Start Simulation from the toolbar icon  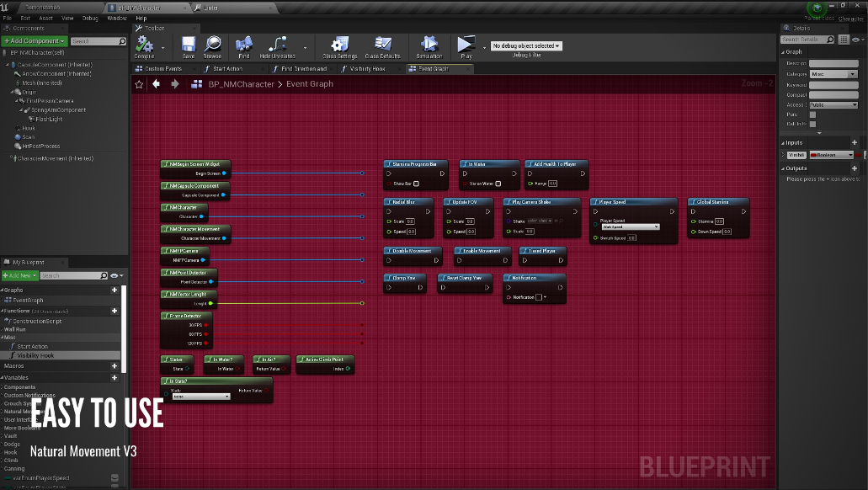pos(429,45)
